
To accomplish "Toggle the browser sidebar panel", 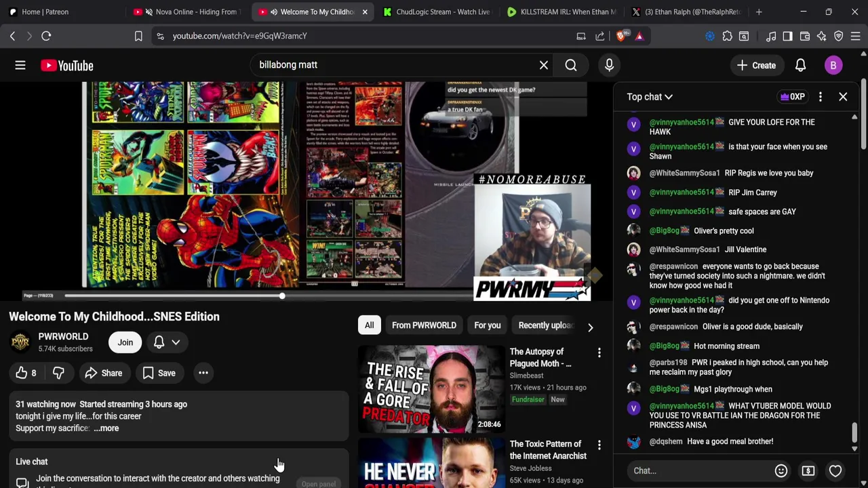I will [787, 36].
